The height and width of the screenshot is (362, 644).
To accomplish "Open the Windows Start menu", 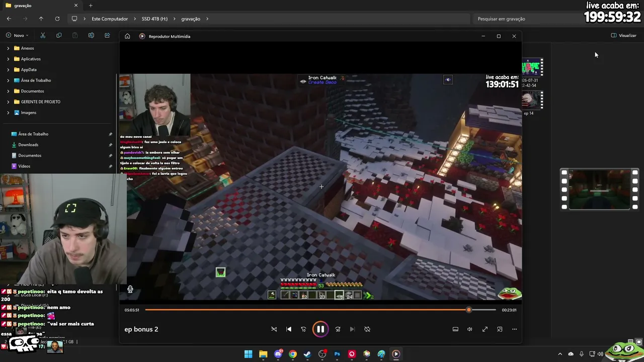I will point(249,354).
